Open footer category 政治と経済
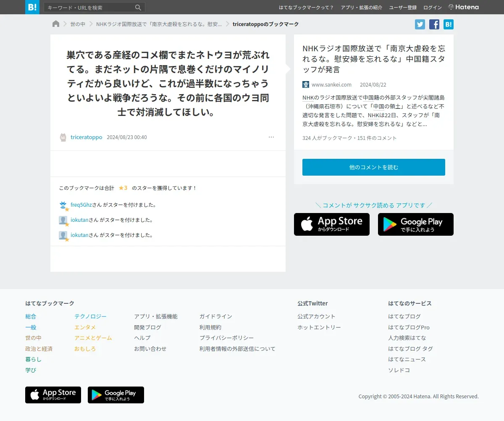This screenshot has height=421, width=504. pos(39,349)
